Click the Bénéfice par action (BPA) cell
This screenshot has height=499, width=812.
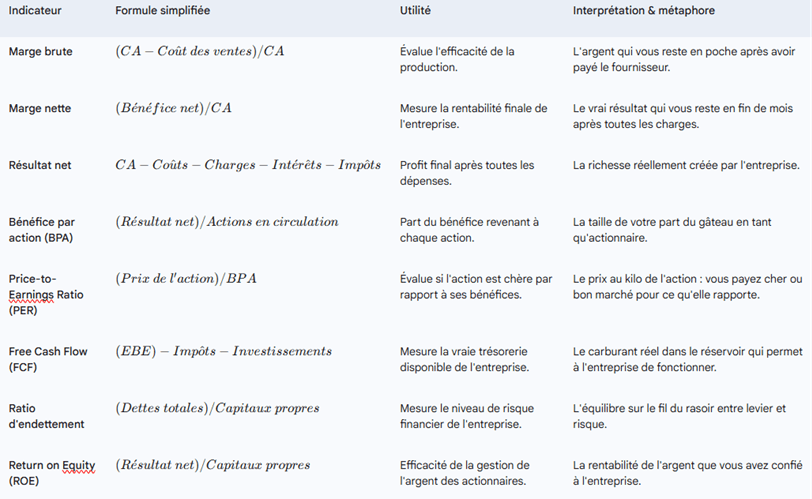[x=42, y=229]
